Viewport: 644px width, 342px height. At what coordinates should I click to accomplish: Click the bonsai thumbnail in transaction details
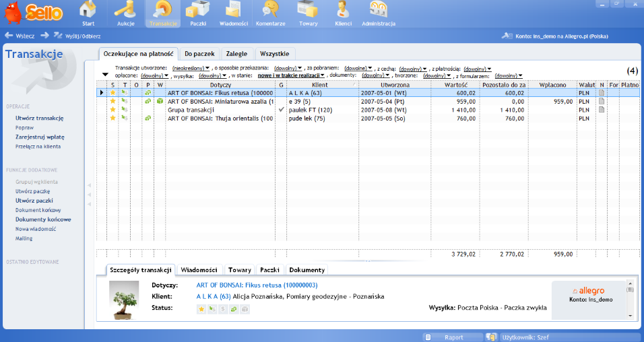point(128,300)
